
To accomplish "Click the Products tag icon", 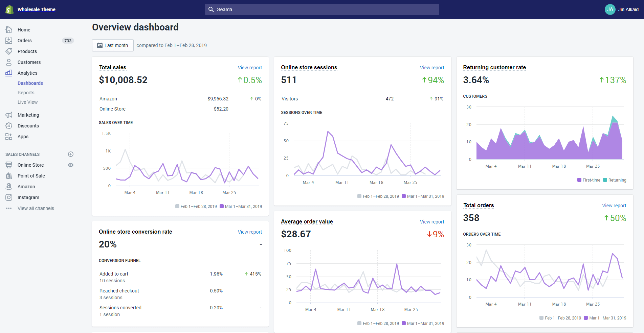I will point(9,51).
